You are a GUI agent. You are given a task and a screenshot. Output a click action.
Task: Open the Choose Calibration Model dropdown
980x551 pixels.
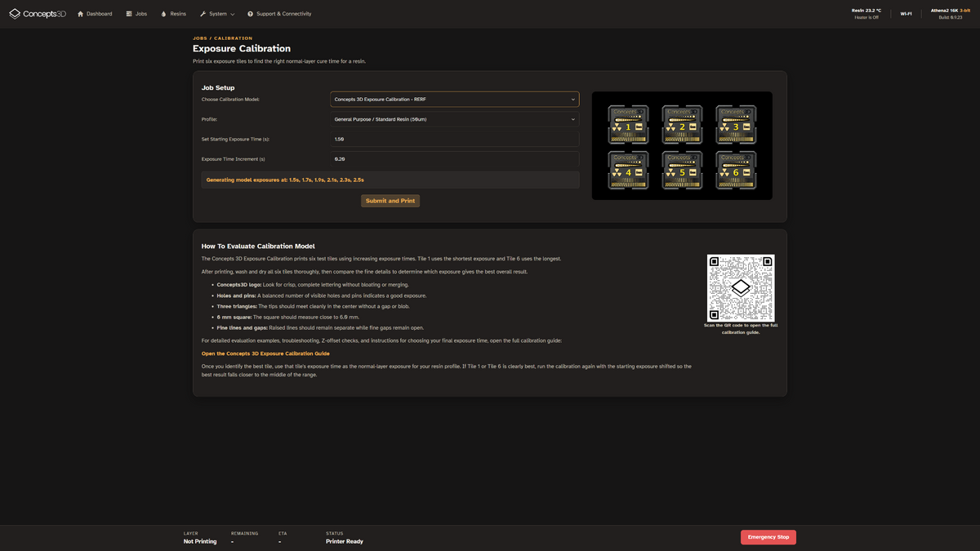[x=455, y=100]
